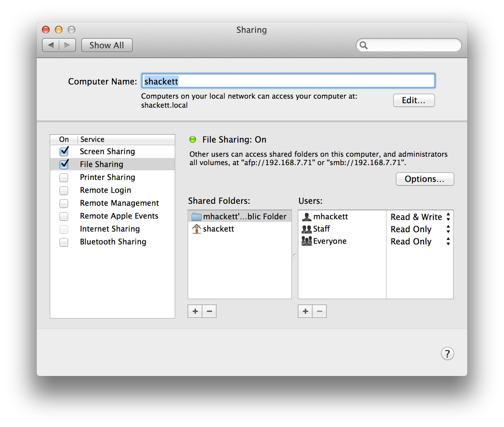Click the mhackett single user icon
This screenshot has width=504, height=427.
pos(306,217)
